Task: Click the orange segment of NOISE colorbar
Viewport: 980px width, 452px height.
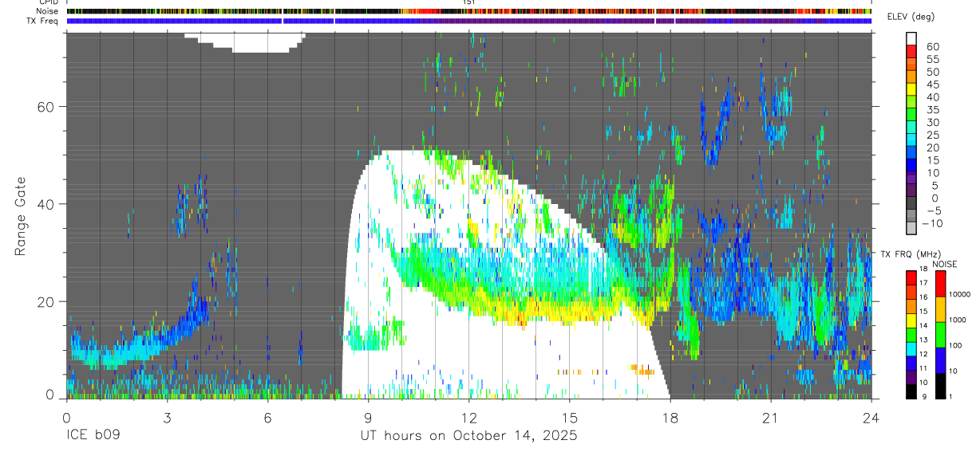Action: coord(940,309)
